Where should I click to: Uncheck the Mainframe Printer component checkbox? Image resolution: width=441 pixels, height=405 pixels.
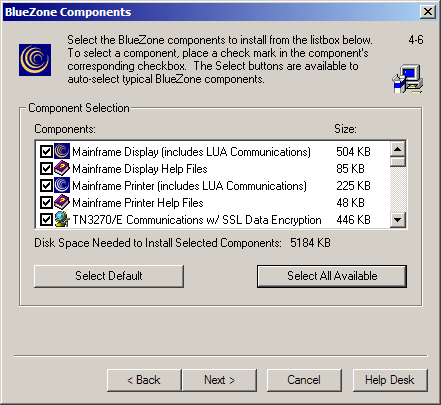point(46,186)
